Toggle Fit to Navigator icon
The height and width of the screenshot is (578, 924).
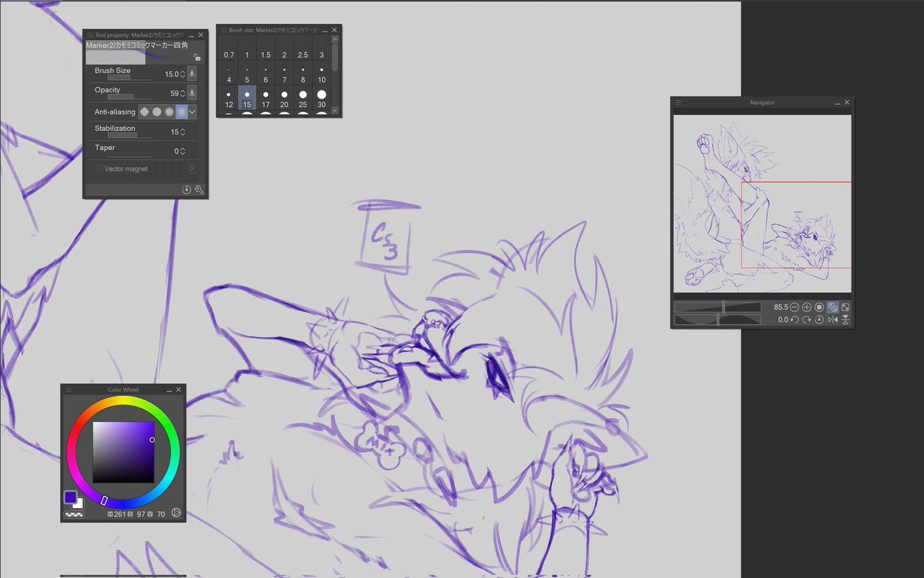[833, 307]
